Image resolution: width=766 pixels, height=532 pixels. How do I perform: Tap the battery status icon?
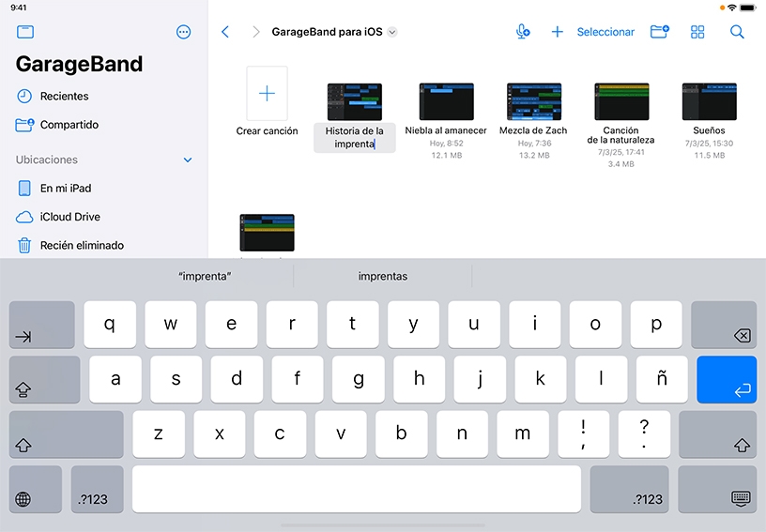(748, 8)
